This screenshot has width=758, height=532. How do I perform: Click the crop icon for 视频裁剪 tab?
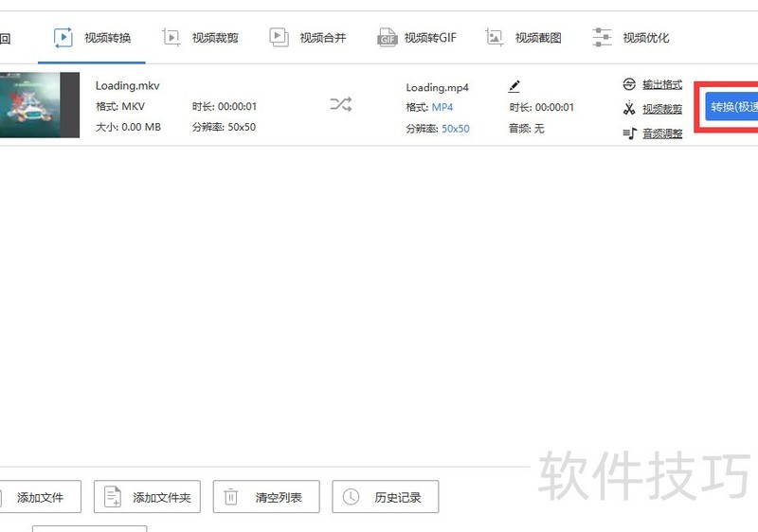[x=171, y=38]
